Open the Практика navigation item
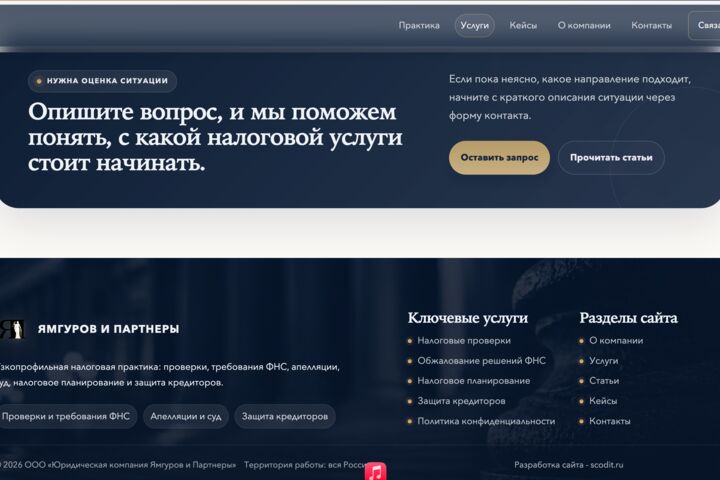 pos(419,26)
